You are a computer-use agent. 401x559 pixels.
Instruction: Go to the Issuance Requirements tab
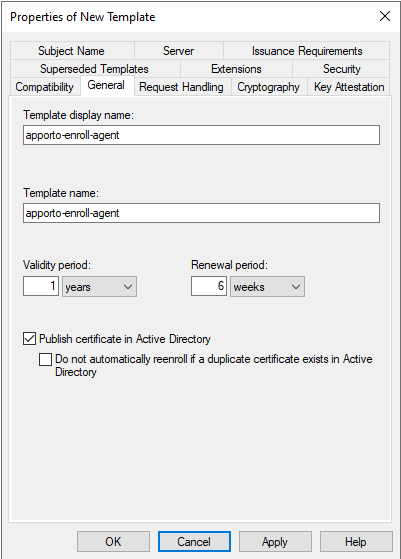click(x=307, y=51)
